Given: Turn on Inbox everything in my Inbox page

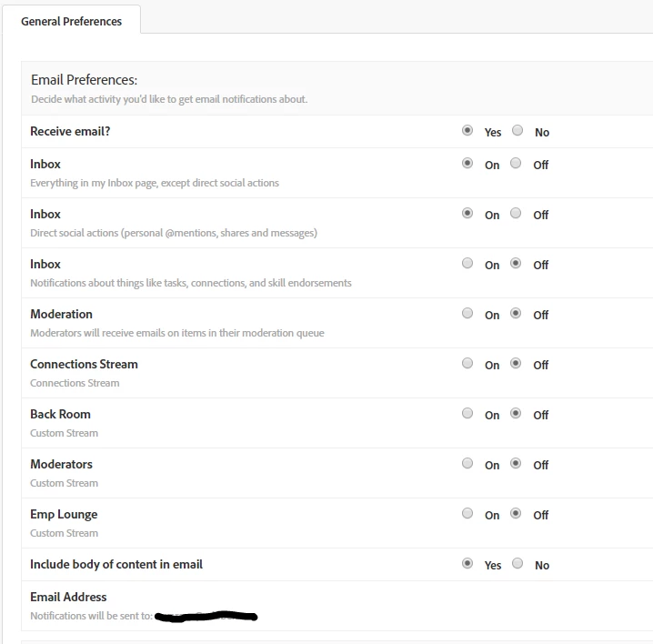Looking at the screenshot, I should [x=467, y=163].
